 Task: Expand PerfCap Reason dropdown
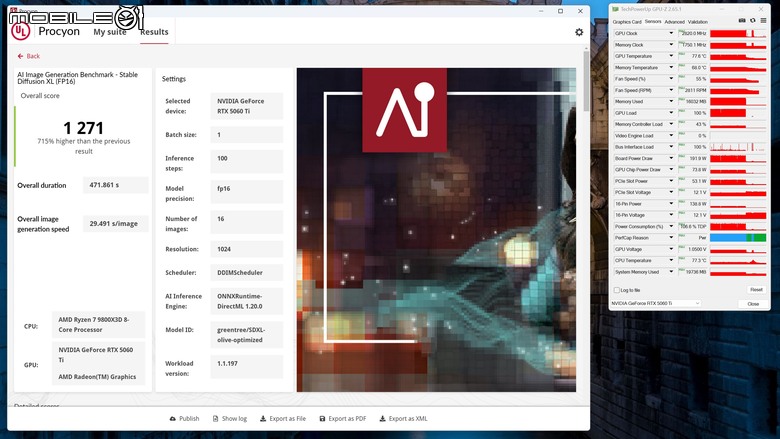pos(671,238)
